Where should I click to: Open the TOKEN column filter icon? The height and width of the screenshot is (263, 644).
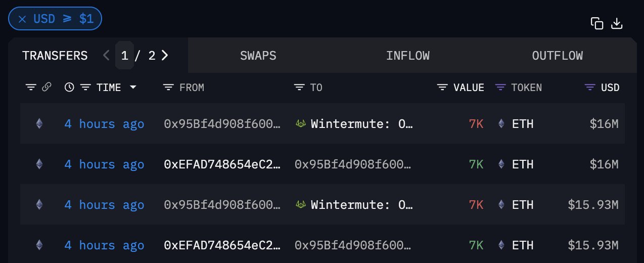coord(500,87)
